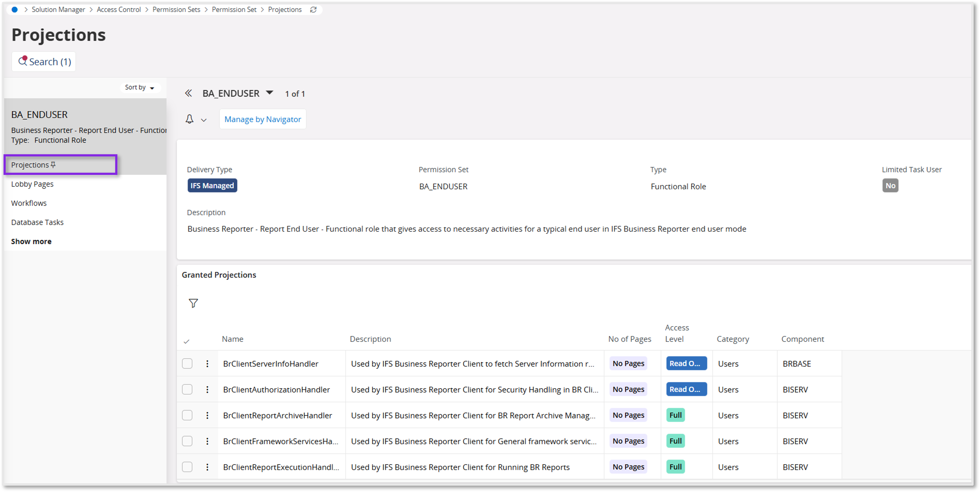The height and width of the screenshot is (492, 980).
Task: Select Database Tasks in the sidebar
Action: point(37,222)
